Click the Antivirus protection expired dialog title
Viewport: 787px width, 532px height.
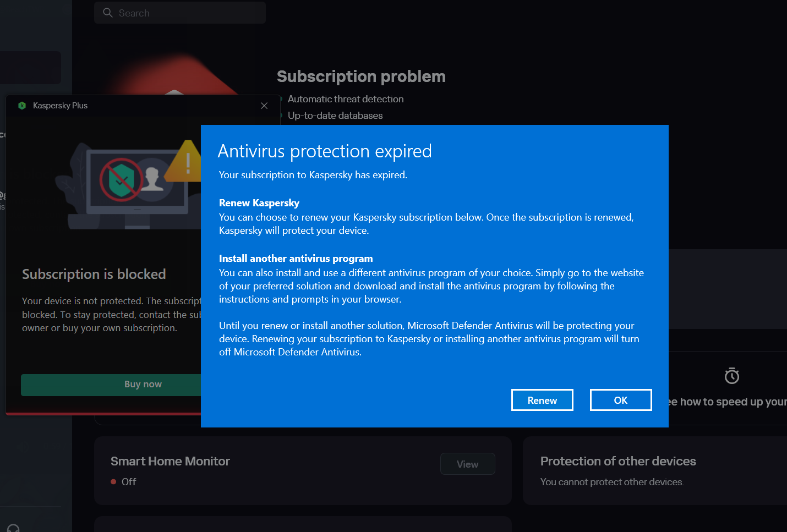pos(325,151)
